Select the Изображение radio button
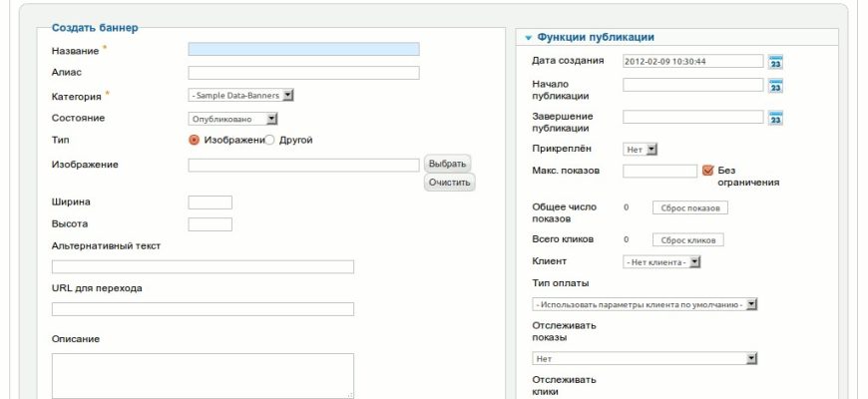The image size is (868, 399). click(195, 141)
